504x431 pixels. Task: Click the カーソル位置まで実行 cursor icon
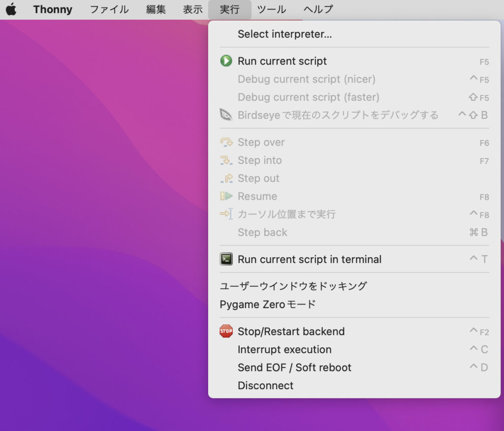click(226, 214)
